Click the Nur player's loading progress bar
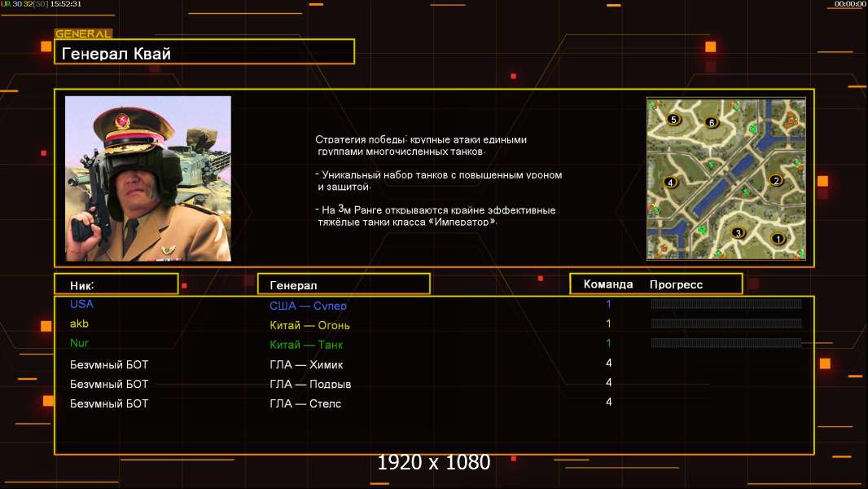Image resolution: width=868 pixels, height=489 pixels. point(726,343)
